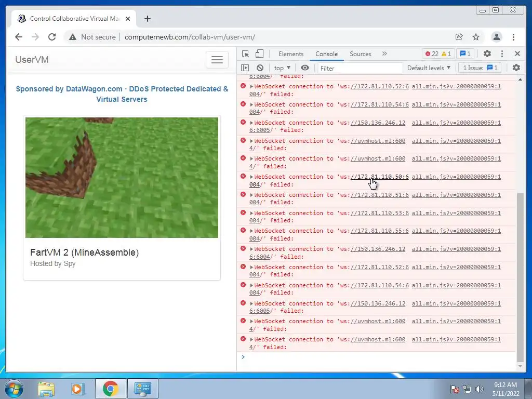
Task: Open Windows Explorer from the taskbar
Action: [x=46, y=389]
